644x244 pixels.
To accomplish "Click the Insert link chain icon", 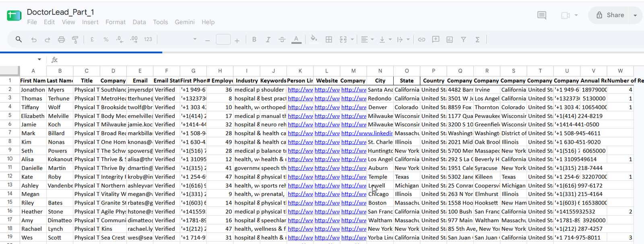I will pos(421,39).
